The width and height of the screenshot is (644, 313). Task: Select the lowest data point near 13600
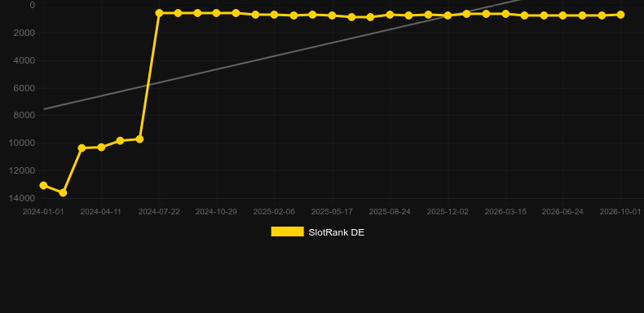[63, 192]
